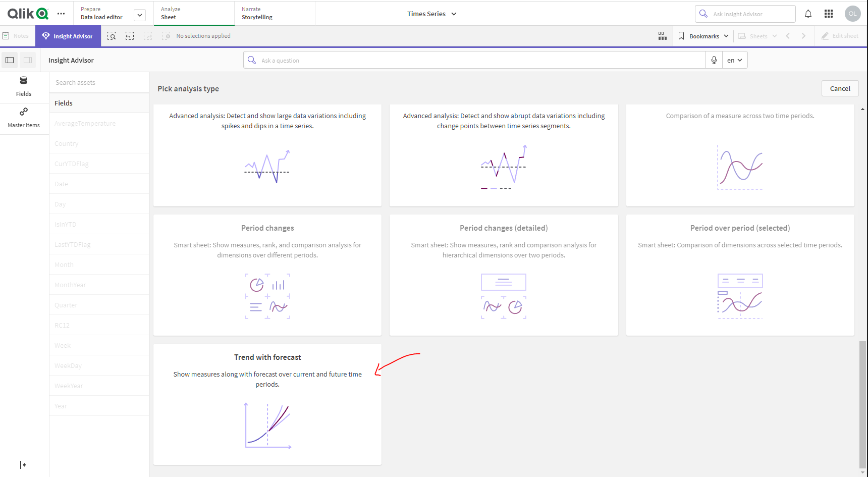Toggle the Insight Advisor button

click(68, 36)
